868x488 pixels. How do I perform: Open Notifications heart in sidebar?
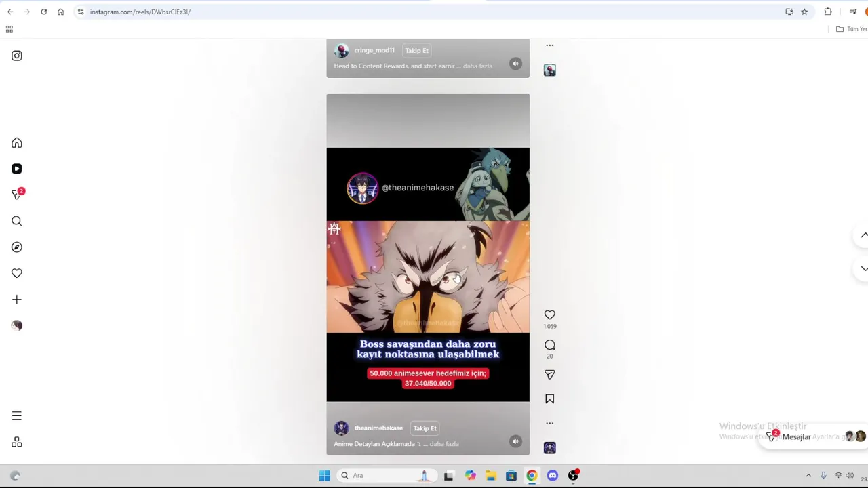(x=17, y=273)
